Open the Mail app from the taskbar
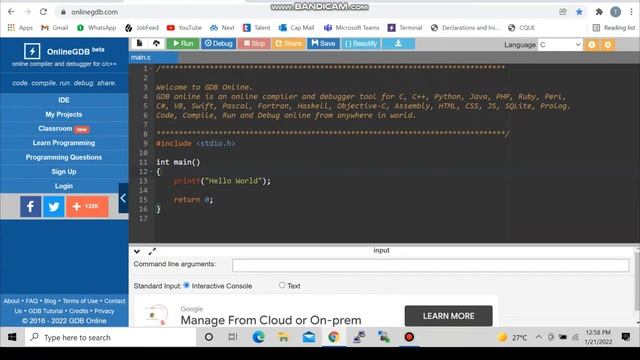640x360 pixels. (x=309, y=337)
